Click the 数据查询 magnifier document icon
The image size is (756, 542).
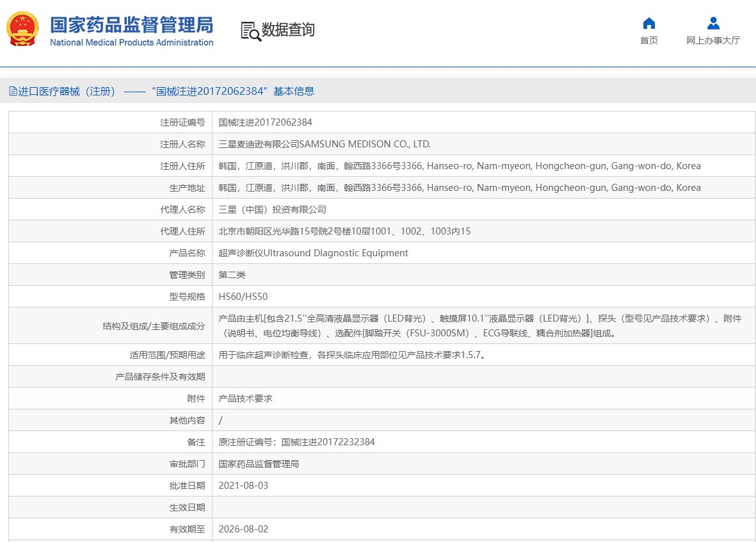click(x=251, y=31)
